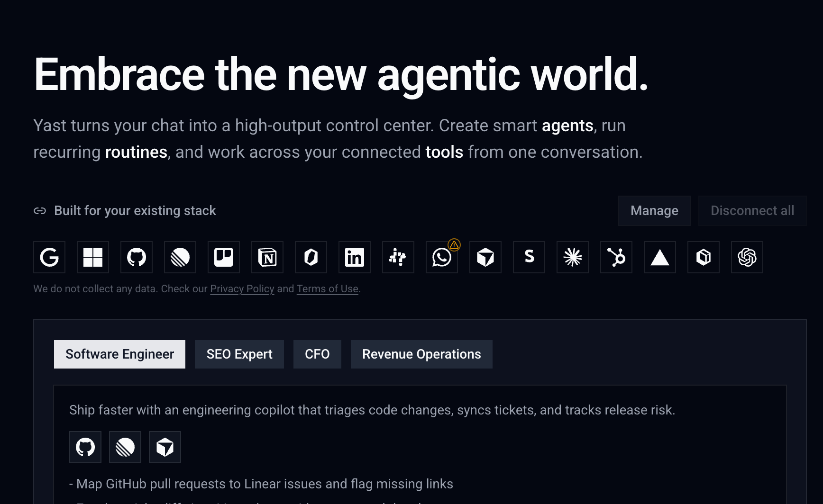Click the 'We do not collect any data' text
Screen dimensions: 823x504
[x=95, y=289]
